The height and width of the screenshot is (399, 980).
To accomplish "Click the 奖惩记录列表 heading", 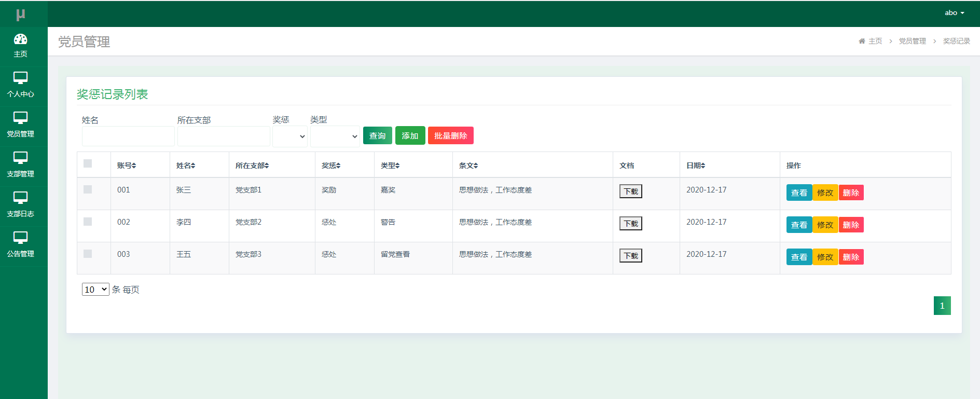I will tap(113, 94).
